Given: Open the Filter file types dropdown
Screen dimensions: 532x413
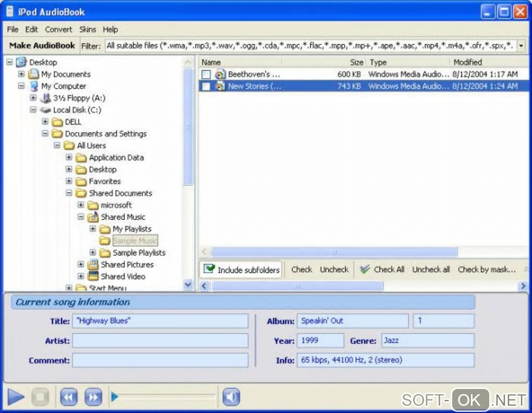Looking at the screenshot, I should coord(521,45).
